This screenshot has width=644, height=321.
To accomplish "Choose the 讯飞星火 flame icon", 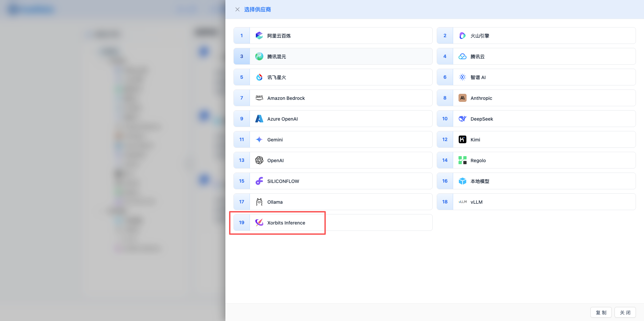I will (259, 77).
